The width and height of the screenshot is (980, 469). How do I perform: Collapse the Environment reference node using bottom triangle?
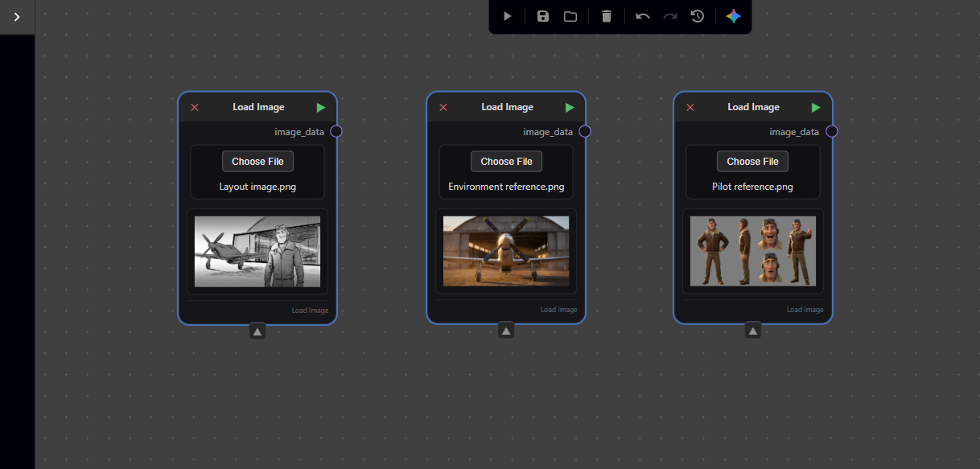pyautogui.click(x=506, y=331)
